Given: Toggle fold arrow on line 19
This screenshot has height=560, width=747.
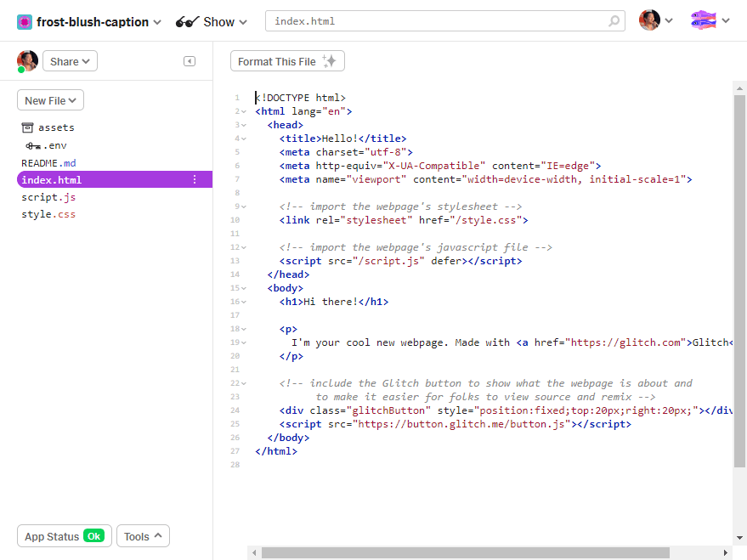Looking at the screenshot, I should click(244, 342).
